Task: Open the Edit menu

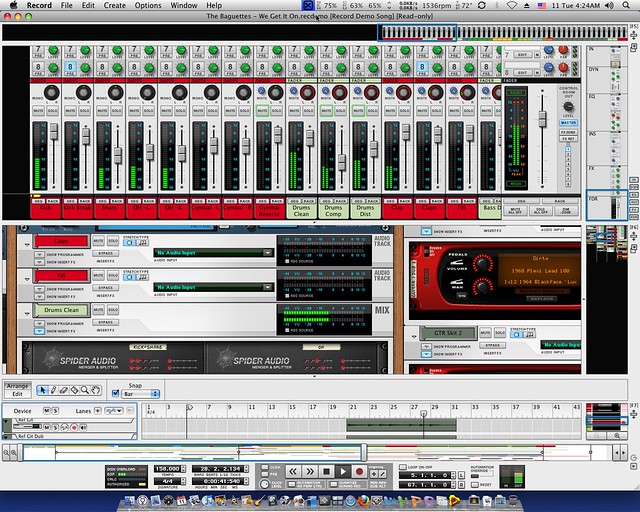Action: [x=88, y=5]
